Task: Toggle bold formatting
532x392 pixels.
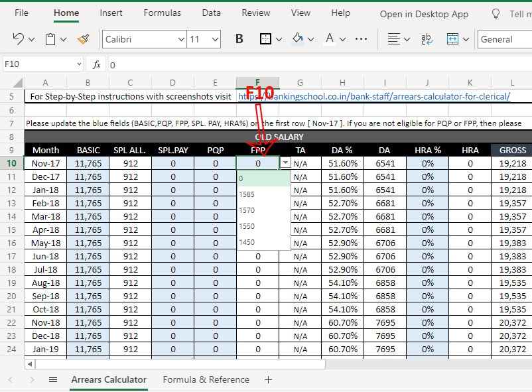Action: [x=239, y=39]
